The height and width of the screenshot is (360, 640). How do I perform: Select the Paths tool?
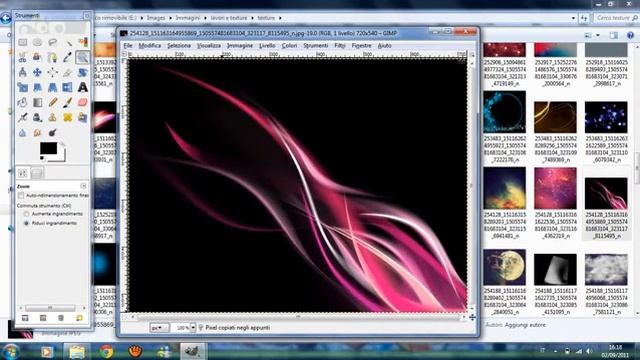(x=52, y=57)
